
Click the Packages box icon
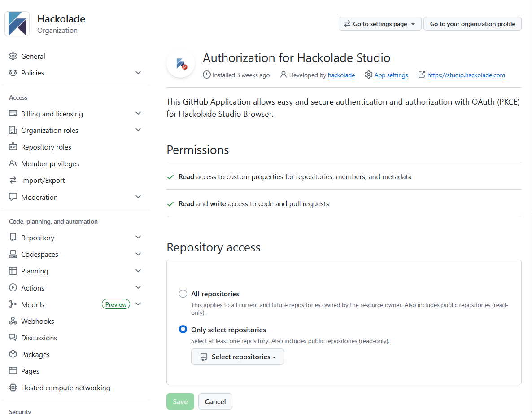coord(13,354)
